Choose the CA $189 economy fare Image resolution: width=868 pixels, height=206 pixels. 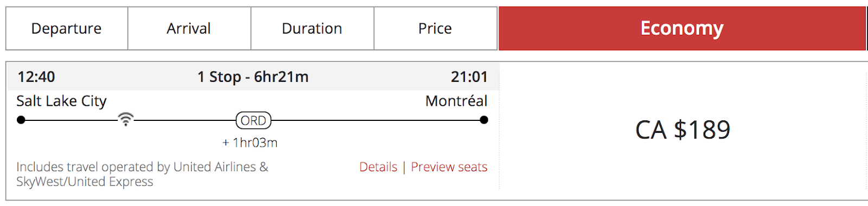682,130
